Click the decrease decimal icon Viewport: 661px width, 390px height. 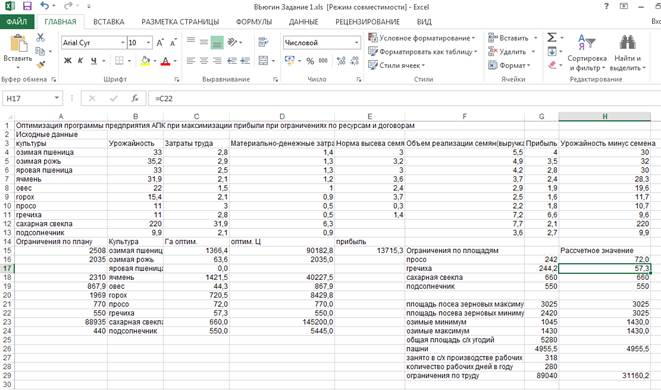[355, 61]
